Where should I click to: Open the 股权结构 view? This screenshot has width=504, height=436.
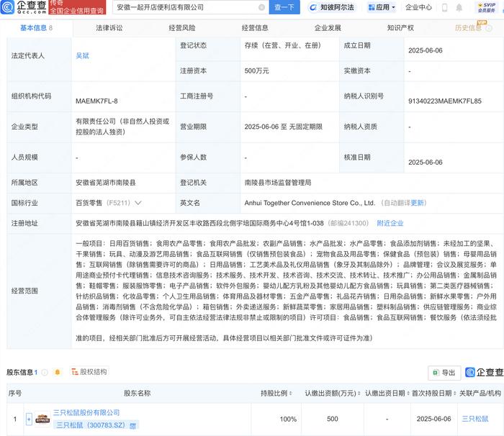(x=89, y=372)
